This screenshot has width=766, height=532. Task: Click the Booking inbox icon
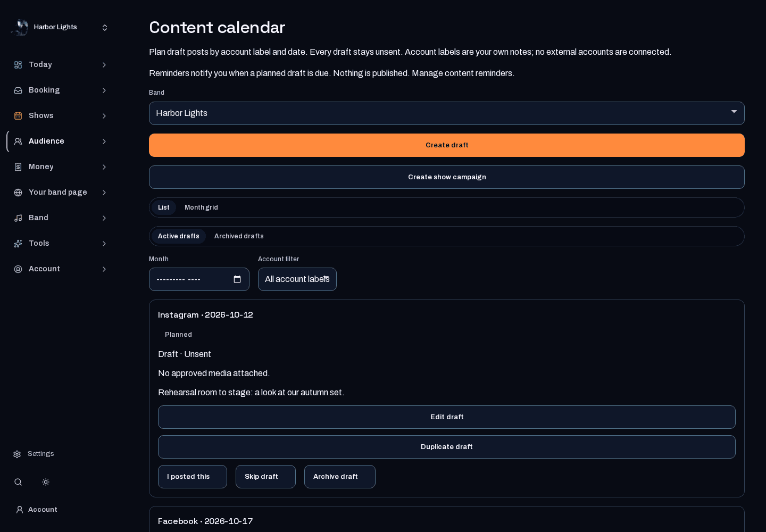(x=18, y=90)
